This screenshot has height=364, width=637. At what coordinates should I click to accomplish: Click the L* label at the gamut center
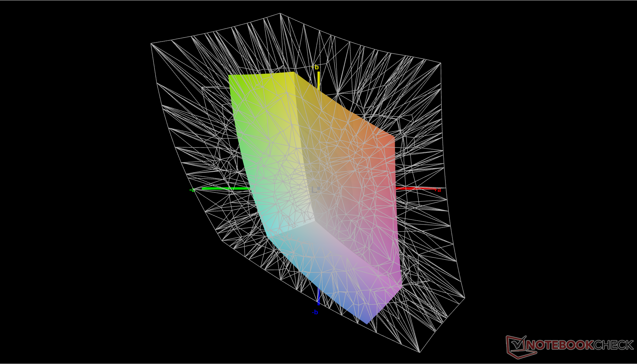click(315, 190)
